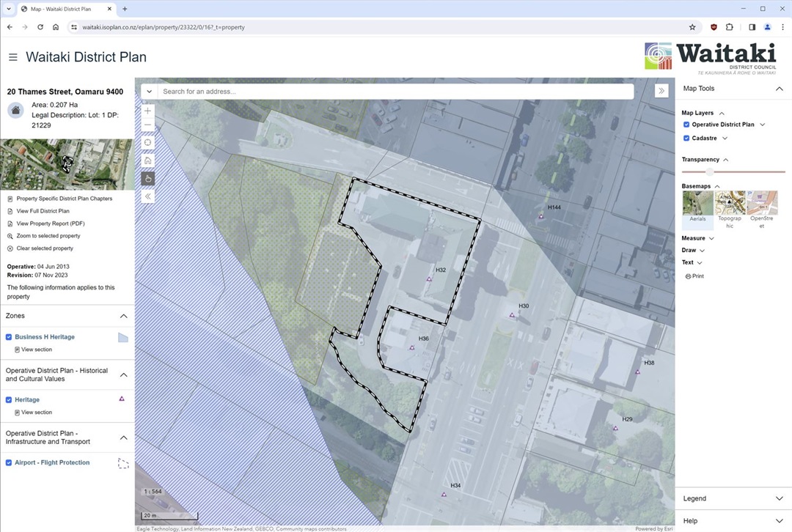Viewport: 792px width, 532px height.
Task: Expand the Draw options
Action: (690, 250)
